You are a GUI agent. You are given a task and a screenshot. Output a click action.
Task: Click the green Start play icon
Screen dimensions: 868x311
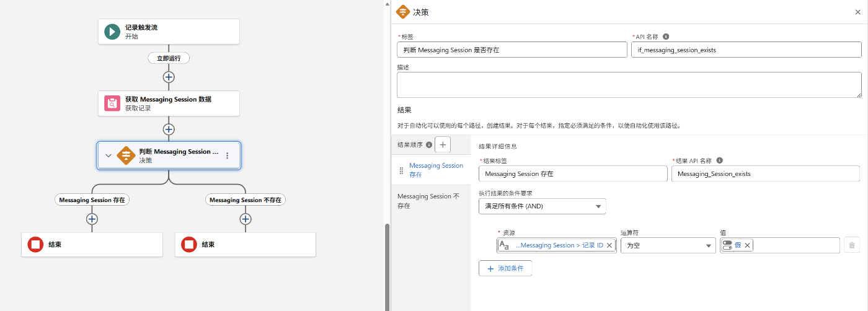tap(112, 32)
